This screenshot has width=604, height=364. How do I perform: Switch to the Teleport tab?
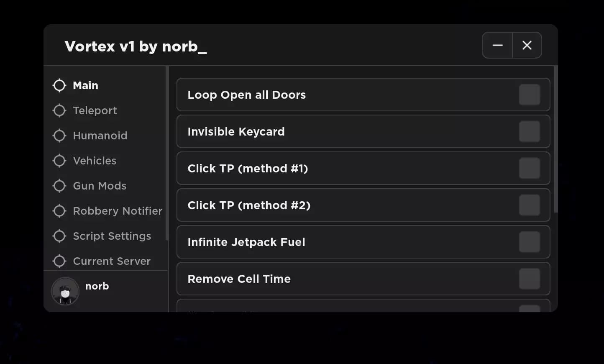(x=95, y=110)
